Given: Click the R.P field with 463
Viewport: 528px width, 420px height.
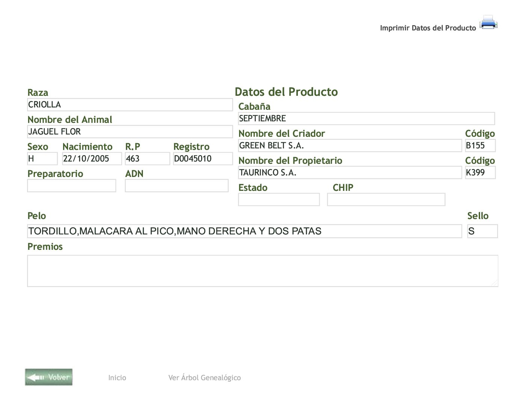Looking at the screenshot, I should click(x=147, y=159).
